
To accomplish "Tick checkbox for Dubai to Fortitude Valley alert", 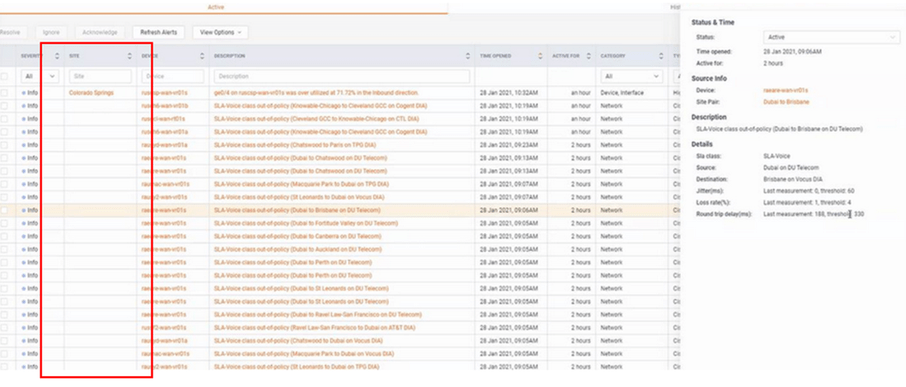I will click(x=5, y=223).
